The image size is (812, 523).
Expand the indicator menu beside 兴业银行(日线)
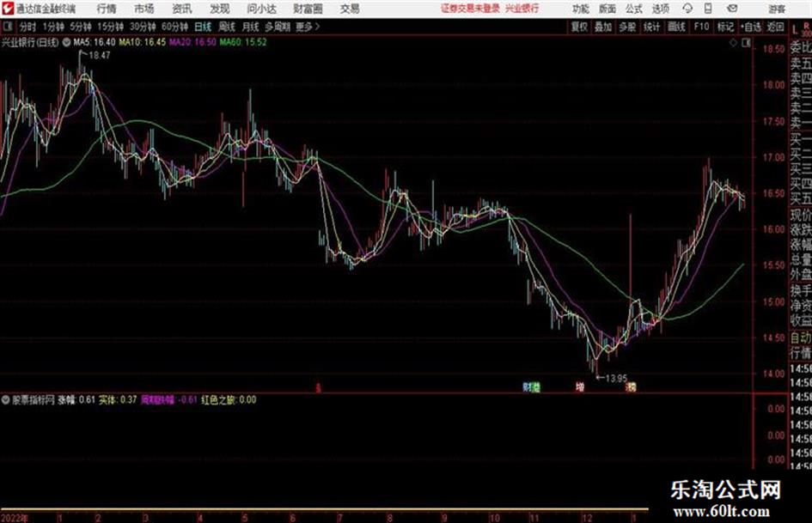67,42
